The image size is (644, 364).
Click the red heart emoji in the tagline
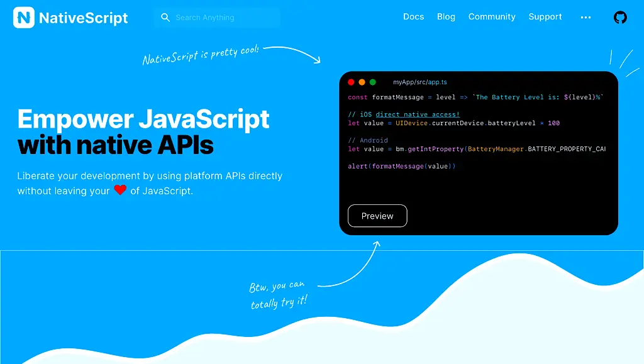pyautogui.click(x=120, y=190)
